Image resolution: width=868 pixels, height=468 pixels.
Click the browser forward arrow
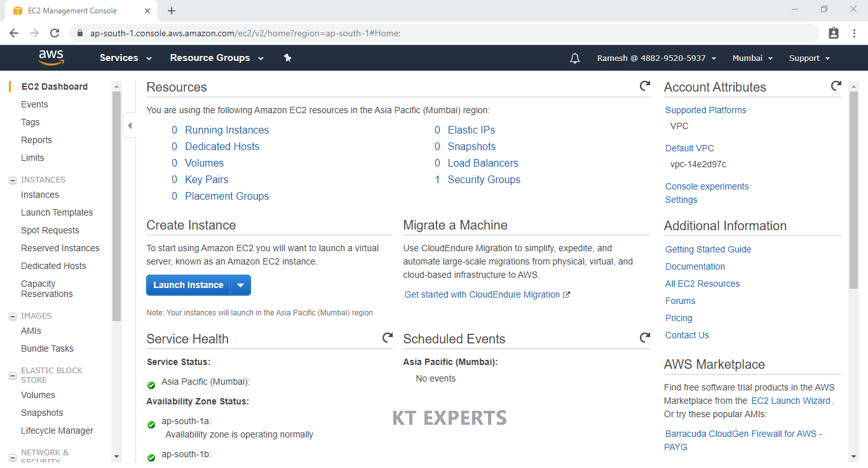point(34,33)
